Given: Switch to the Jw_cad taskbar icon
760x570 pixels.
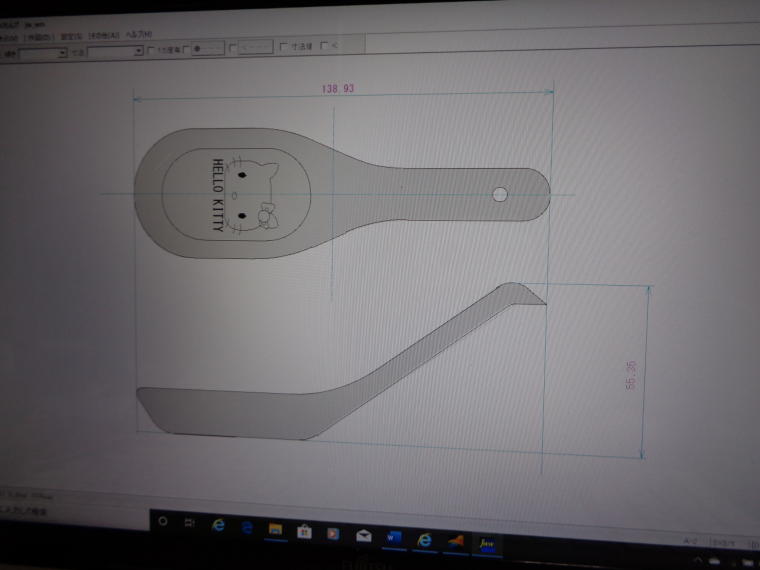Looking at the screenshot, I should (x=487, y=544).
